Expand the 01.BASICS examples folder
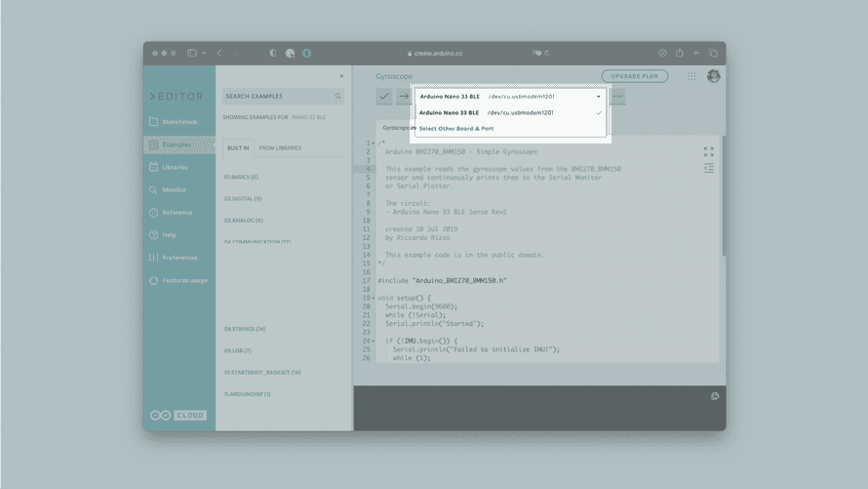 [241, 177]
